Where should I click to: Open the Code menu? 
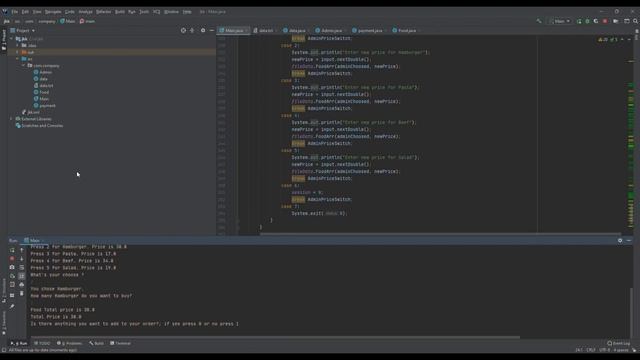tap(70, 12)
